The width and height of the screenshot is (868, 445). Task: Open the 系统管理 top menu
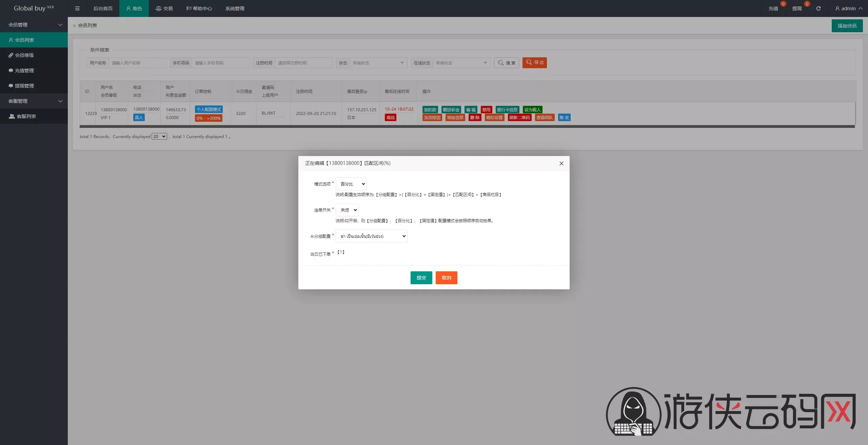pos(235,8)
